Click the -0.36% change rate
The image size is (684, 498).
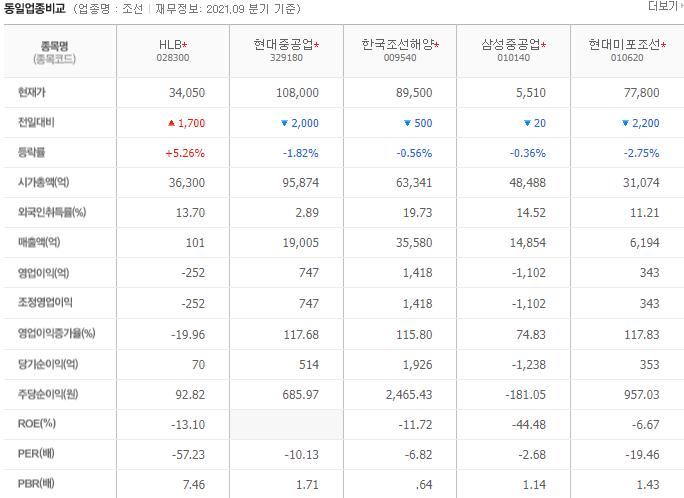coord(528,153)
